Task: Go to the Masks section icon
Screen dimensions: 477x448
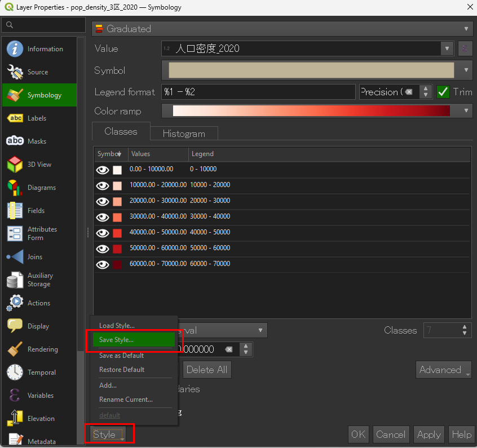Action: click(15, 141)
